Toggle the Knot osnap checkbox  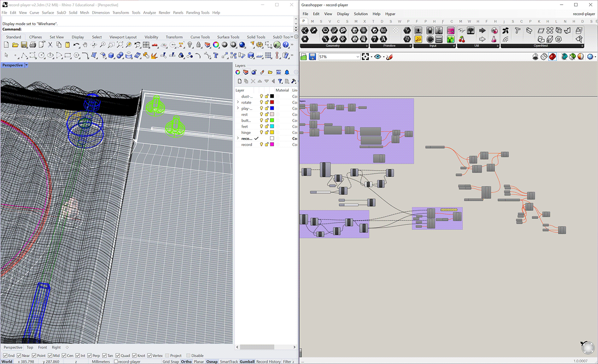135,355
